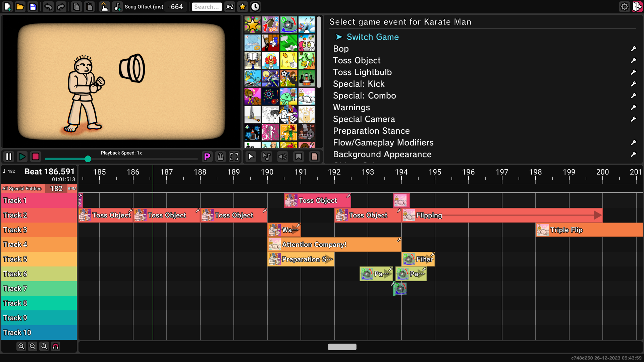Toggle magnet snapping on timeline
The width and height of the screenshot is (644, 362).
(x=56, y=346)
